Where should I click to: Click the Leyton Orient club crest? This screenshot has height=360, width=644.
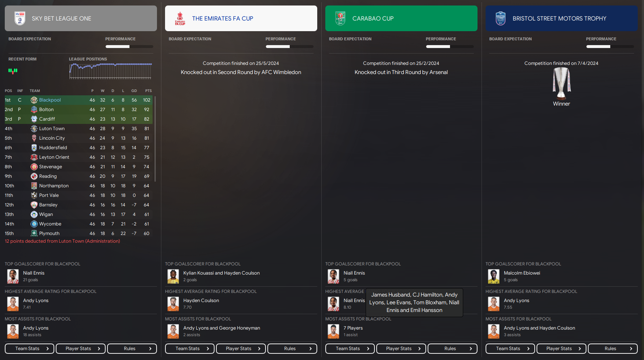coord(34,157)
